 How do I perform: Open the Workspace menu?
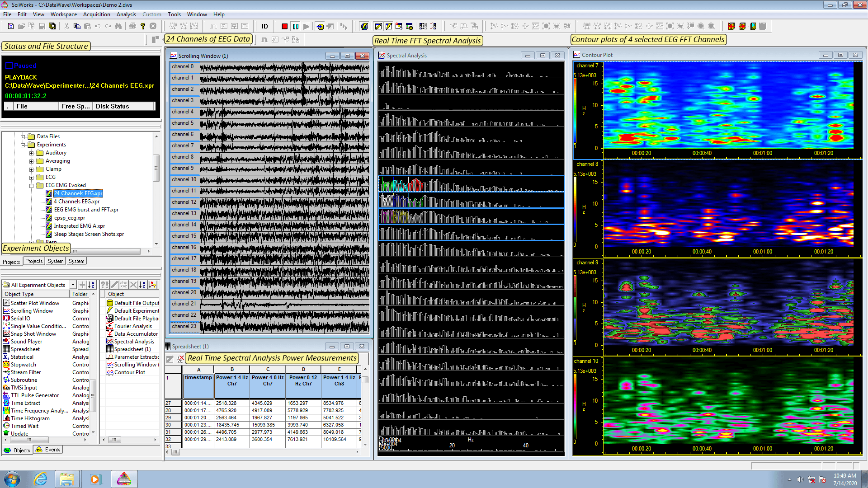point(63,14)
